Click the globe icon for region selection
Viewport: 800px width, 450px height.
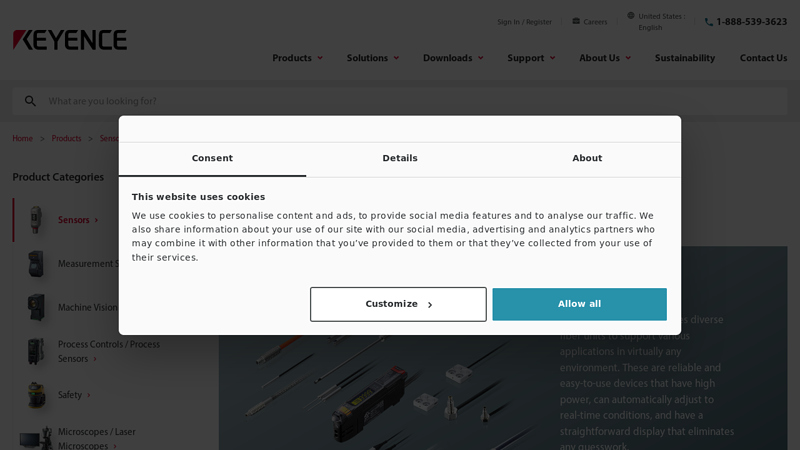coord(631,16)
